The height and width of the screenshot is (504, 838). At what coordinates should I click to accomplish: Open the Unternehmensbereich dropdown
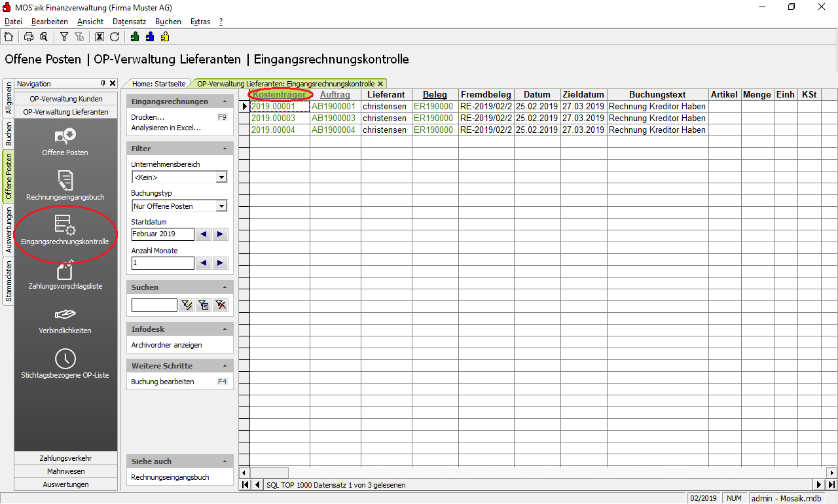[x=222, y=177]
